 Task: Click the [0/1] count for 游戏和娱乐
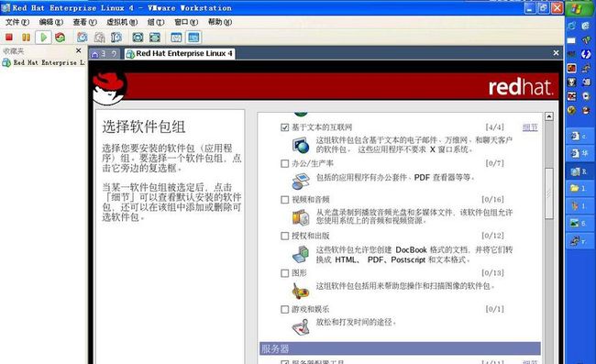tap(494, 309)
